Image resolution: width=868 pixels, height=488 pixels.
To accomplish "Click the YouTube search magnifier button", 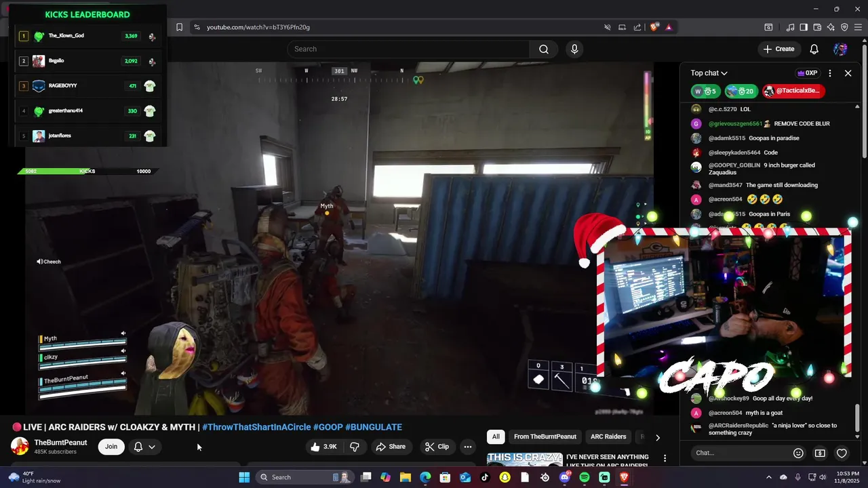I will coord(544,49).
